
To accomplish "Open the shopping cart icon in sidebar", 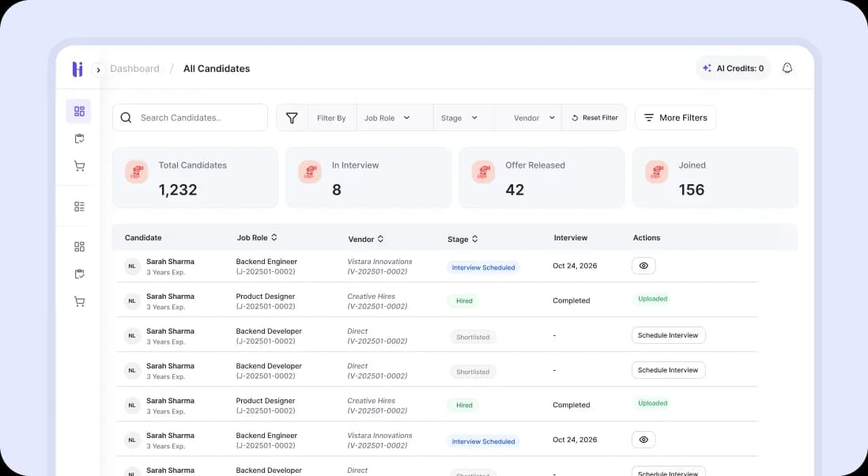I will [78, 166].
